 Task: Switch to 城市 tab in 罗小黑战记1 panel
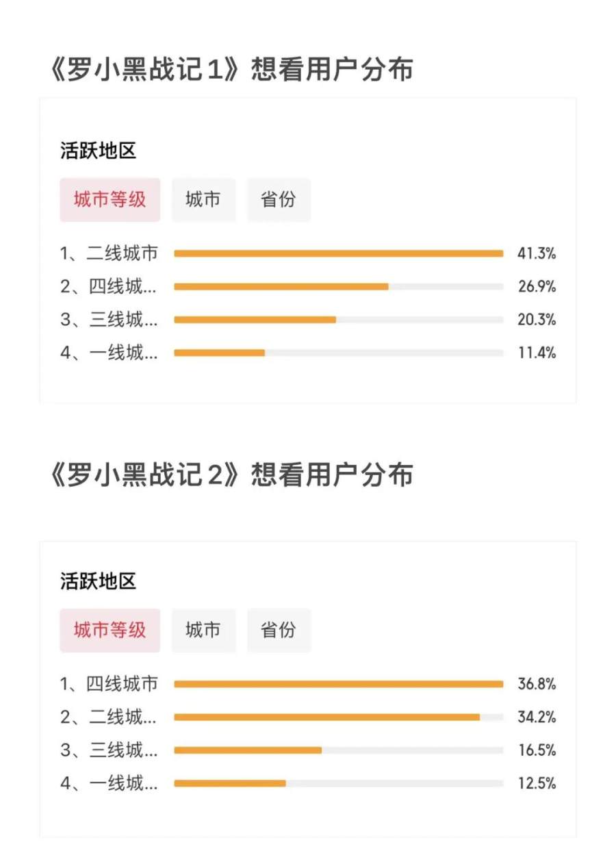click(203, 200)
